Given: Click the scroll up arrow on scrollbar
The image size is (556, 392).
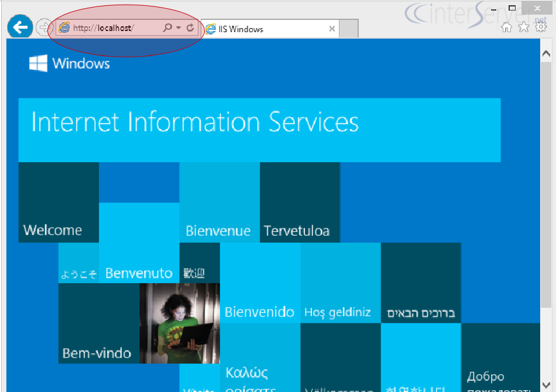Looking at the screenshot, I should tap(546, 53).
